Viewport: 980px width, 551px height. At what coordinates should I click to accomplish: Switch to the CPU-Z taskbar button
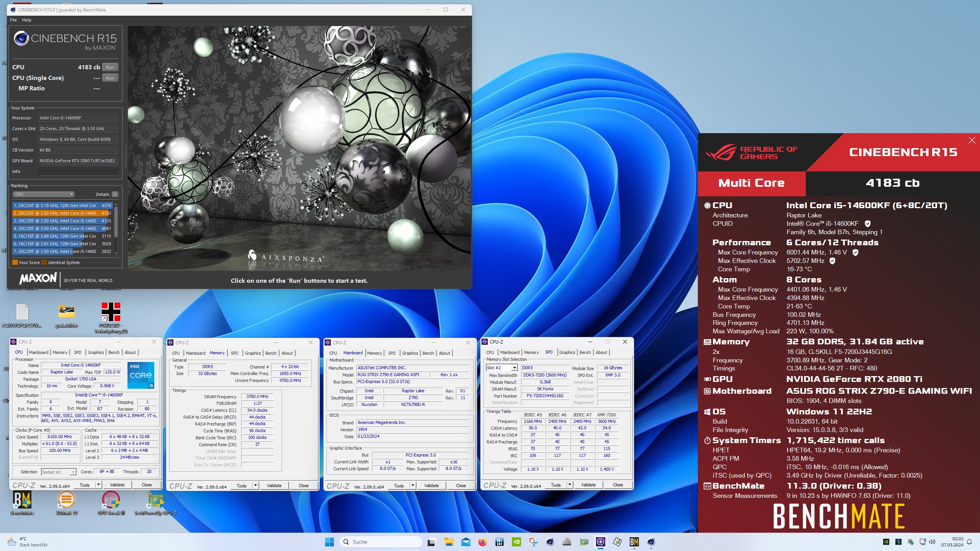coord(600,542)
